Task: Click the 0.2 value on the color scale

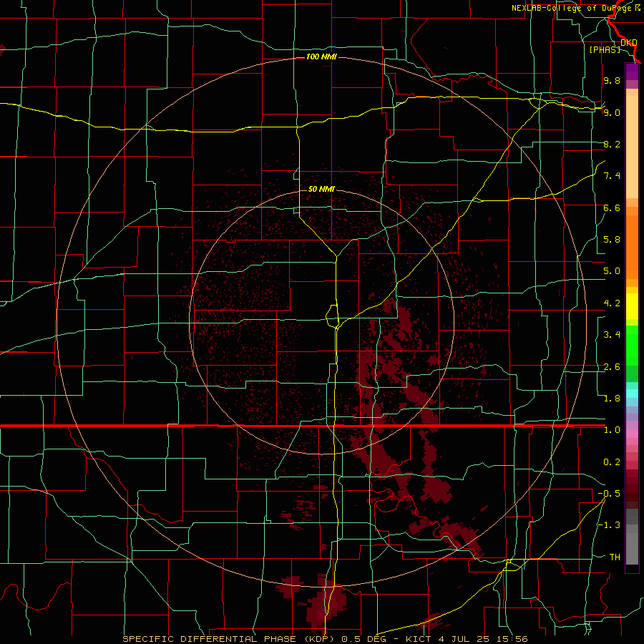Action: (612, 462)
